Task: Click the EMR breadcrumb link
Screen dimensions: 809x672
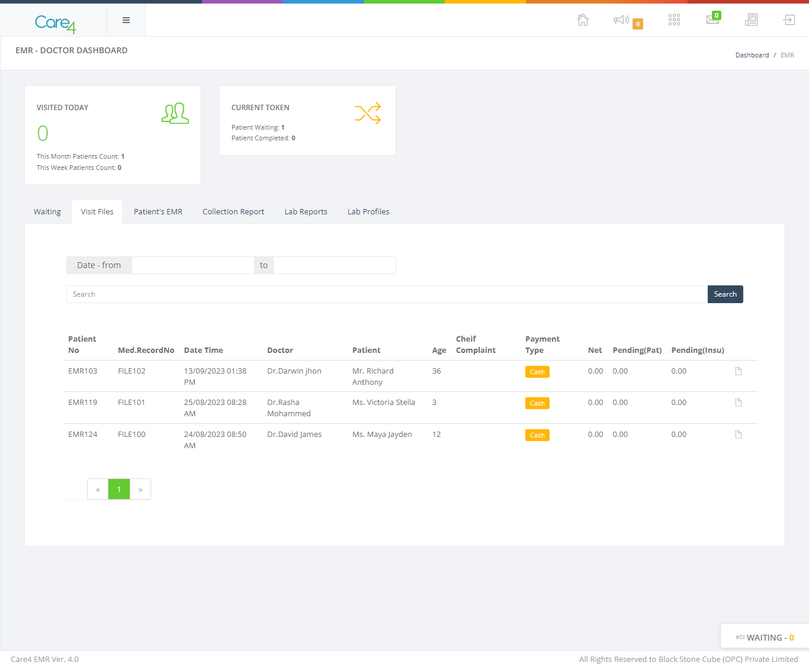Action: [788, 55]
